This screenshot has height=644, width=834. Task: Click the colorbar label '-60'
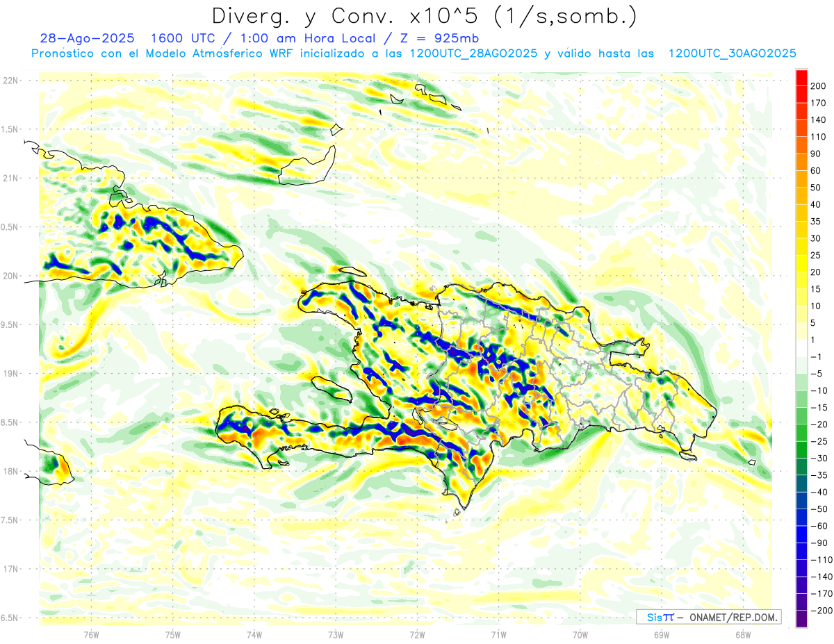pos(821,526)
